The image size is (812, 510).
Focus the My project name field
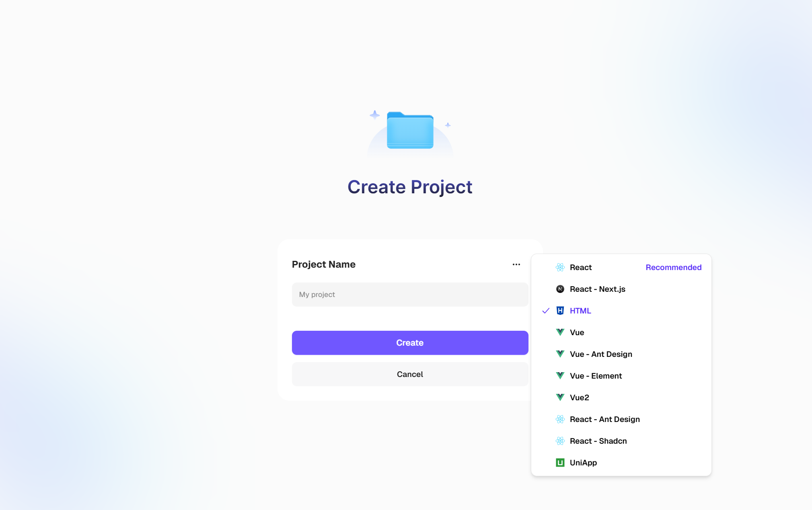[410, 295]
